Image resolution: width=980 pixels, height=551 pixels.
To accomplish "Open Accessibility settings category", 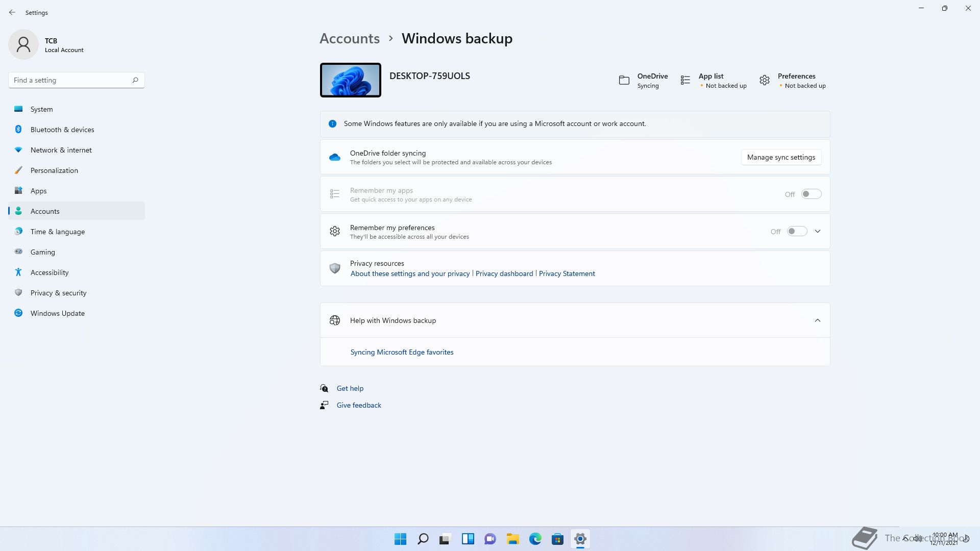I will click(77, 272).
